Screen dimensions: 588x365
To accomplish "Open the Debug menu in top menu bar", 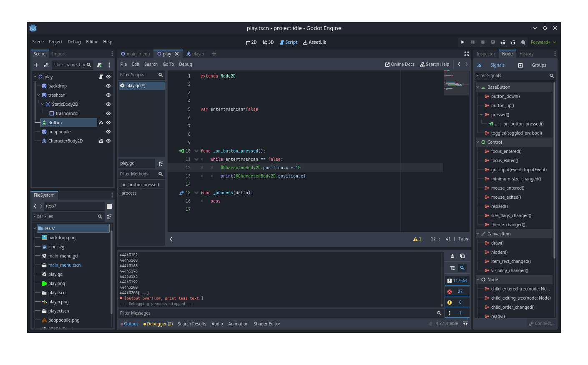I will [74, 42].
